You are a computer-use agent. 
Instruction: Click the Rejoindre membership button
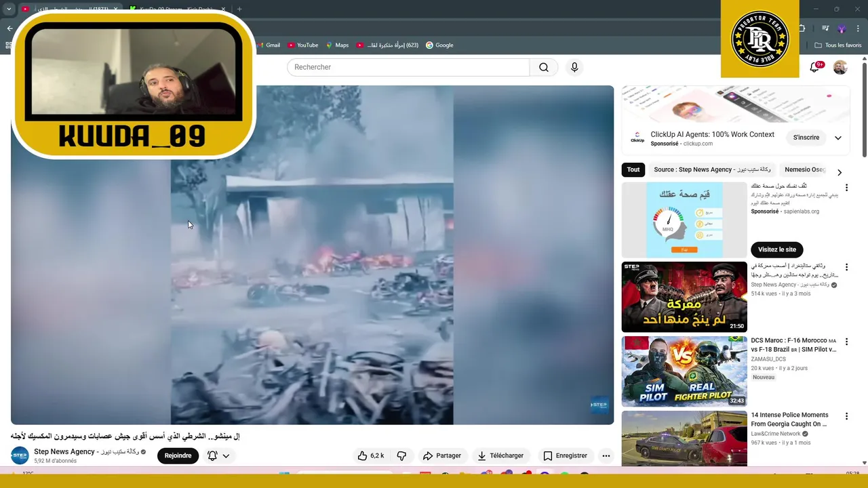(178, 455)
